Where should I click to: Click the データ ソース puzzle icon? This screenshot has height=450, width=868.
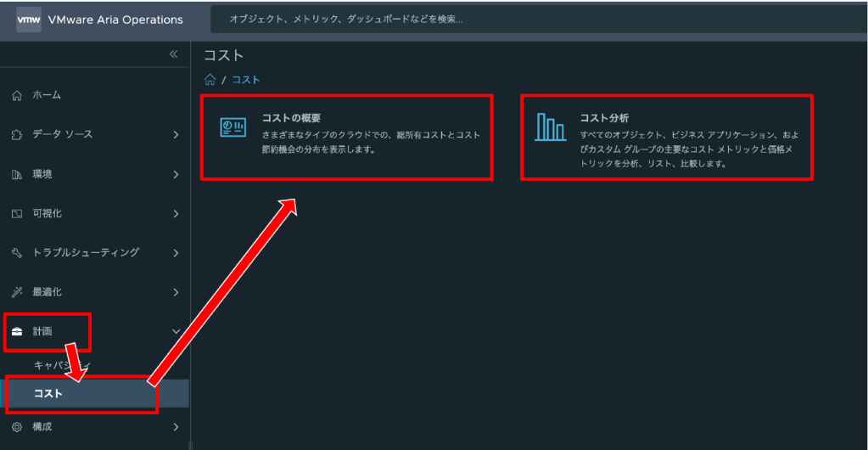tap(17, 135)
